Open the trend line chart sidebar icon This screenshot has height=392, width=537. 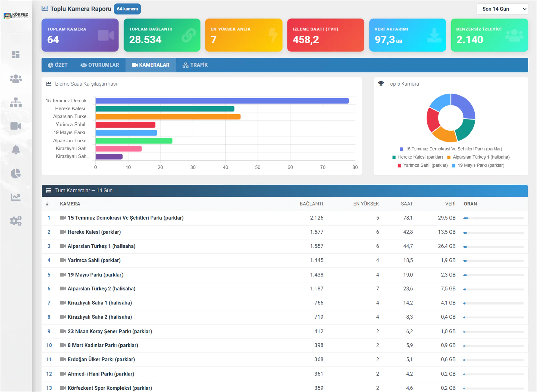point(16,197)
